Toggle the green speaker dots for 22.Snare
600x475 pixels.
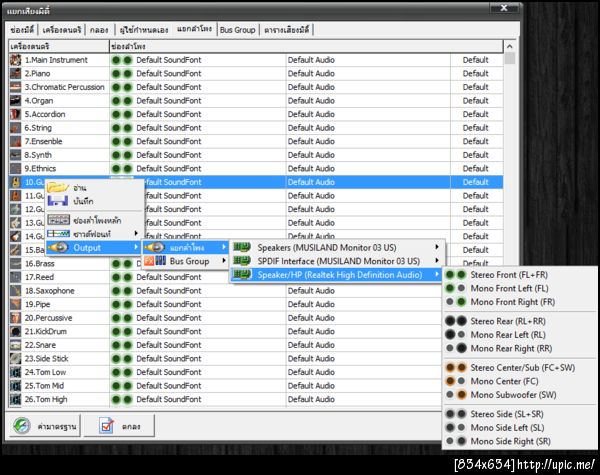click(122, 345)
